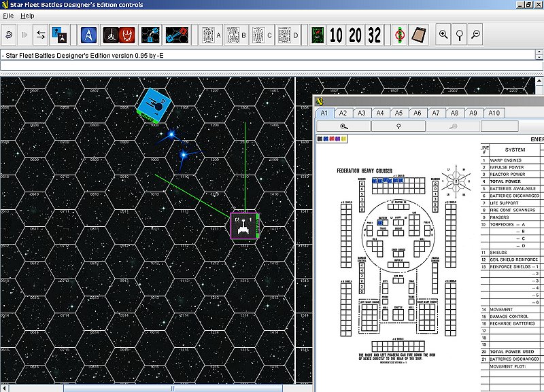544x392 pixels.
Task: Switch to the A9 tab
Action: (473, 113)
